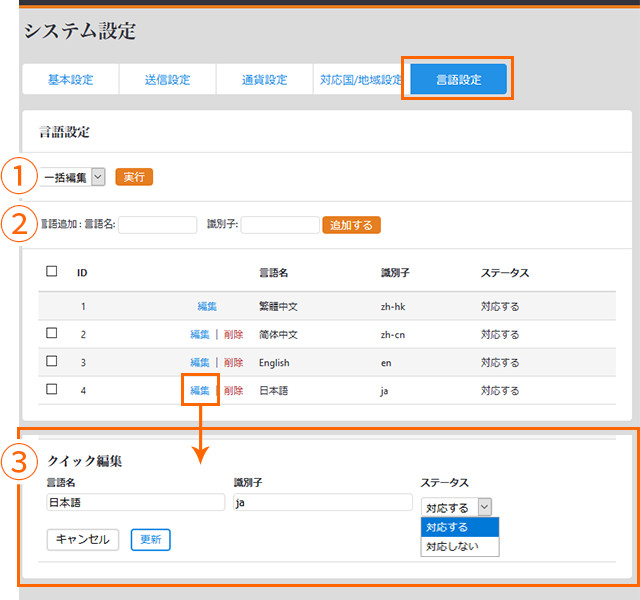640x600 pixels.
Task: Switch to the 送信設定 tab
Action: pyautogui.click(x=167, y=80)
